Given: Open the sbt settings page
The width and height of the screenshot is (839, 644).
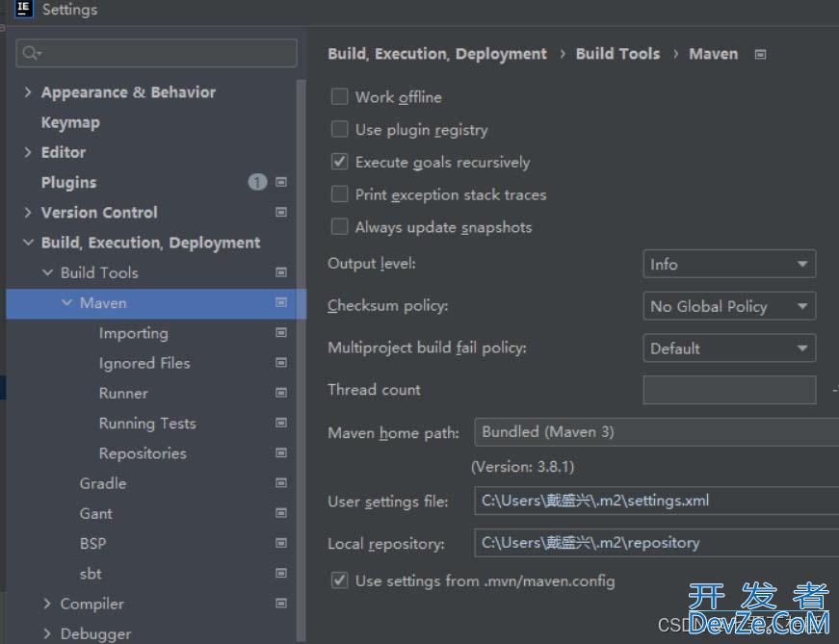Looking at the screenshot, I should (x=91, y=574).
